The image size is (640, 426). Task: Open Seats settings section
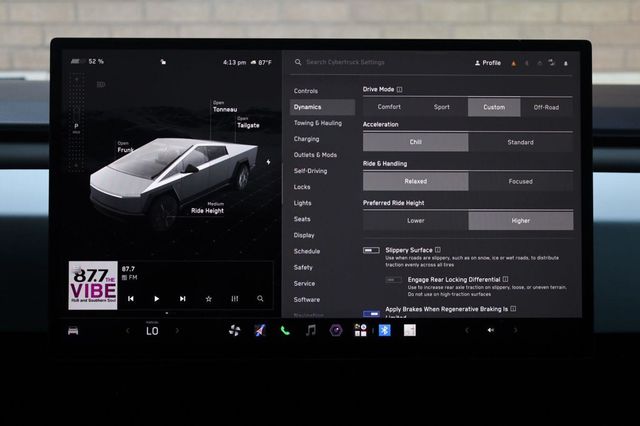coord(322,219)
